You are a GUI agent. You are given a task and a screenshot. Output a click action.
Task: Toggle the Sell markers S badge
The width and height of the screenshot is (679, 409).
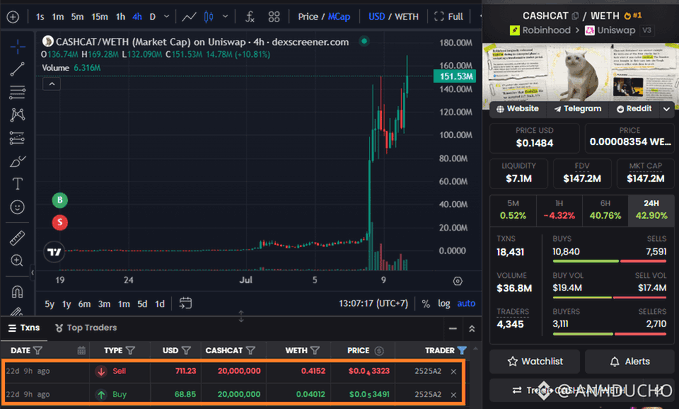point(60,222)
